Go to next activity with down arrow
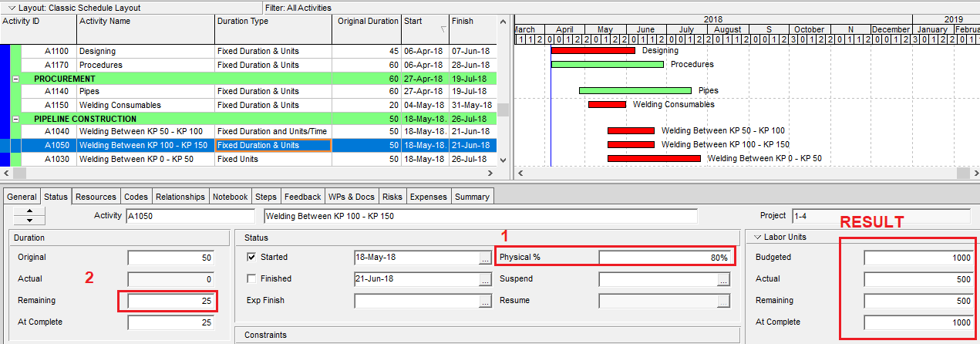The height and width of the screenshot is (344, 980). pos(29,221)
